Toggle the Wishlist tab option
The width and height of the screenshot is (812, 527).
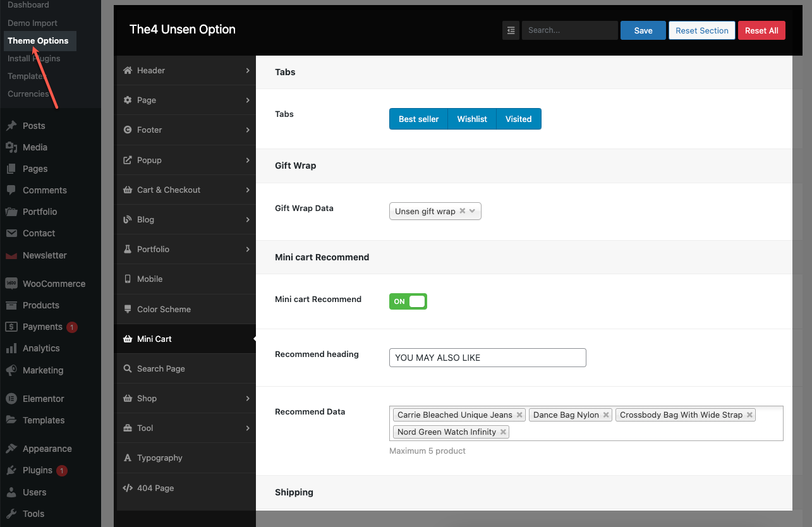point(472,119)
